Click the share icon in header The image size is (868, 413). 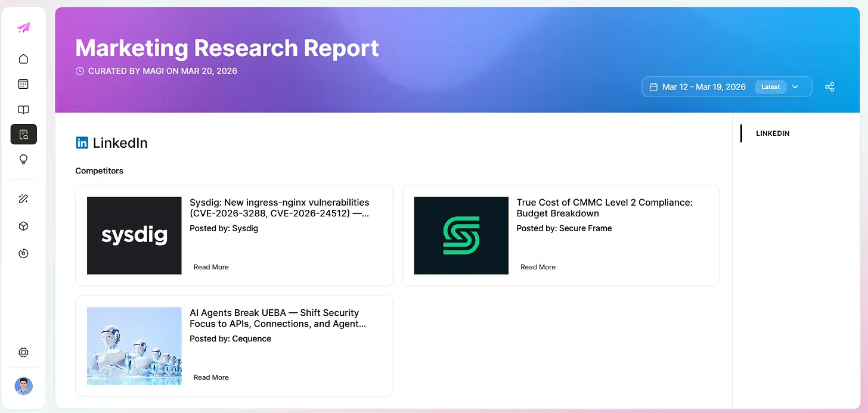tap(829, 87)
